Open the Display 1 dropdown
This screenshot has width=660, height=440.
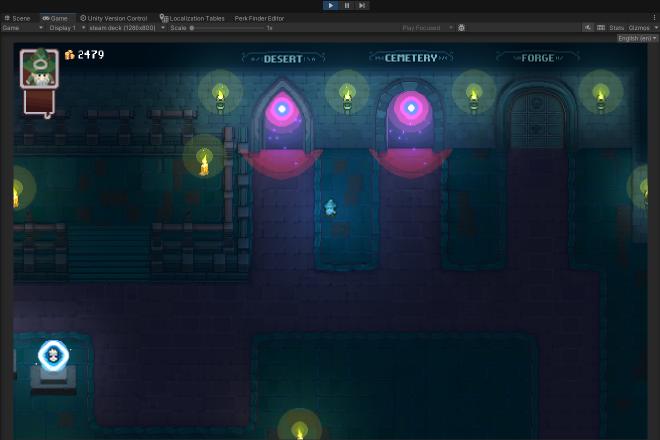(x=61, y=28)
